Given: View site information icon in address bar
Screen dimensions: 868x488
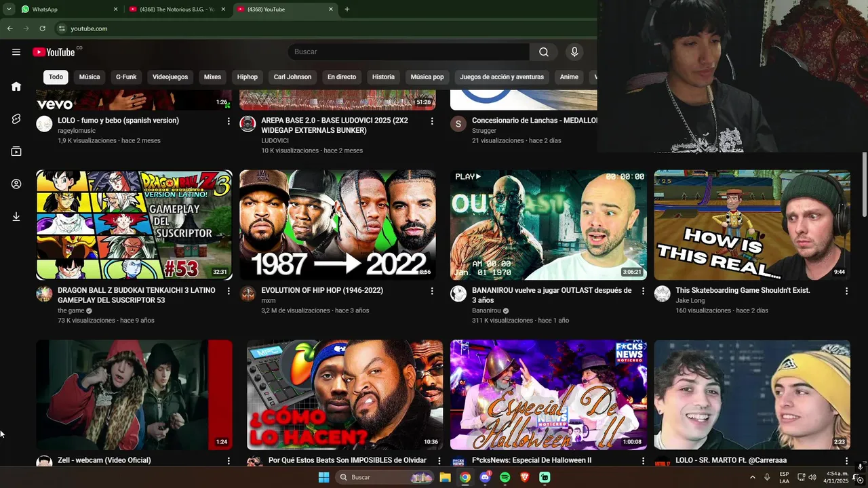Looking at the screenshot, I should [62, 28].
